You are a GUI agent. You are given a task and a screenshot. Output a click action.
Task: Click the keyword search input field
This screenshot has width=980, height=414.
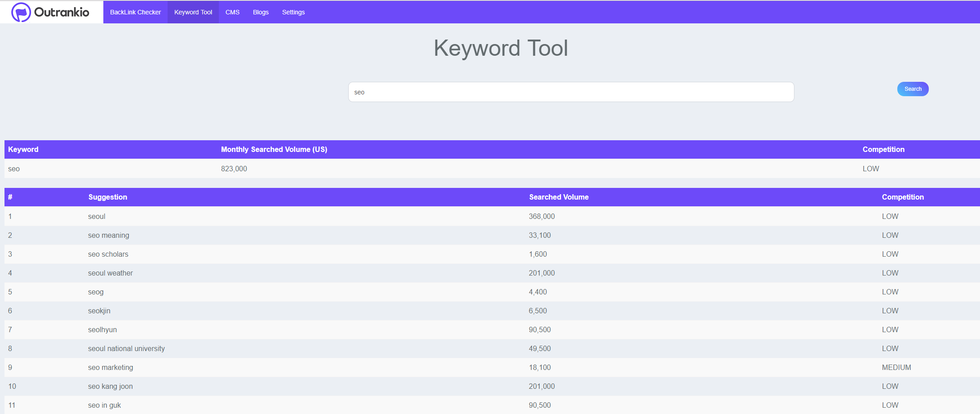571,92
